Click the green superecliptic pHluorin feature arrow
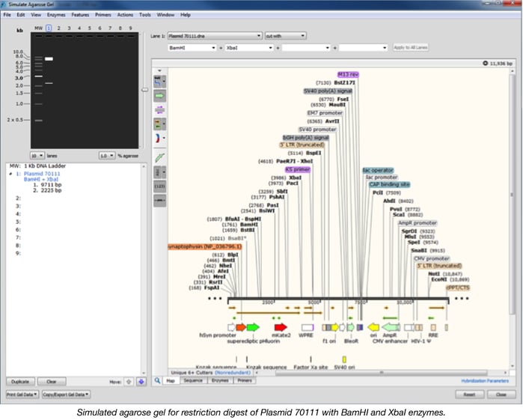Viewport: 523px width, 420px height. 253,327
